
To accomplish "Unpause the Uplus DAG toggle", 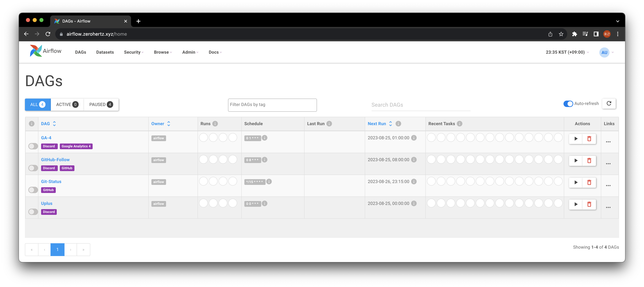I will click(x=33, y=212).
